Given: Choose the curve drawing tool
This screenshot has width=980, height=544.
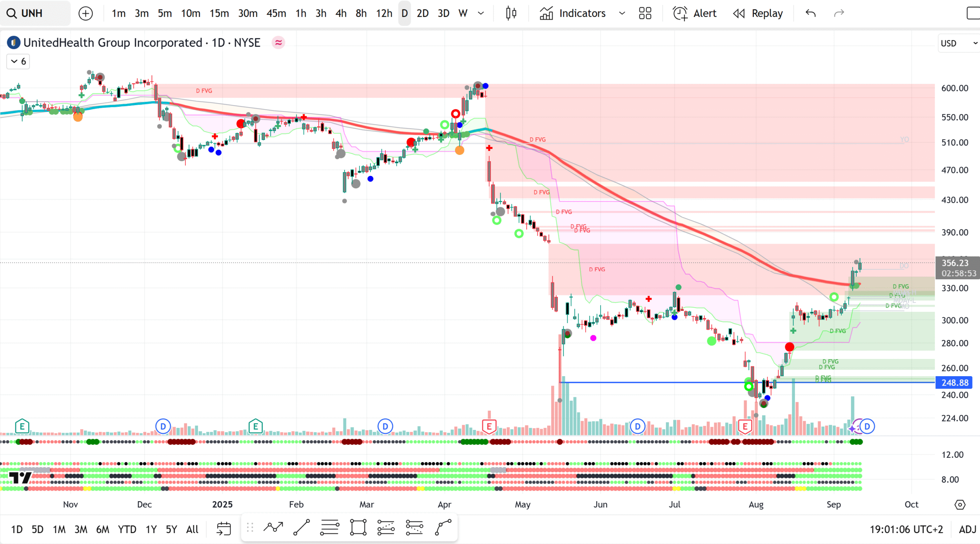Looking at the screenshot, I should pyautogui.click(x=443, y=528).
